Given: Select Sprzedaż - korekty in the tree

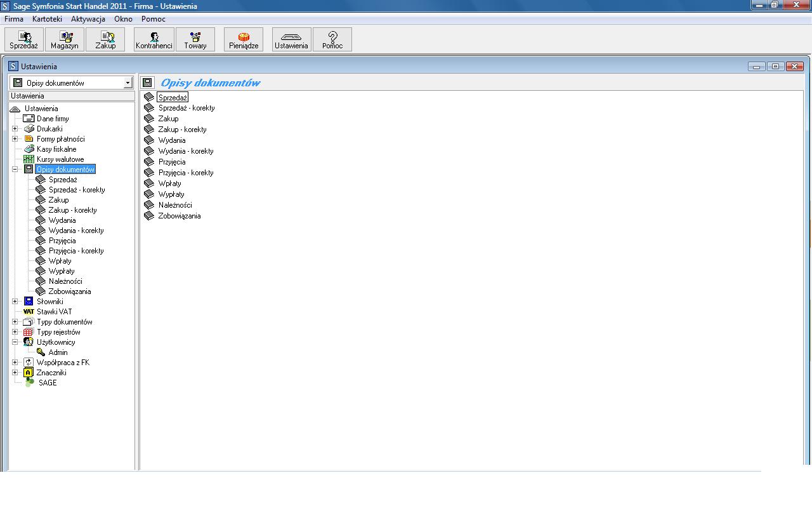Looking at the screenshot, I should click(x=77, y=190).
